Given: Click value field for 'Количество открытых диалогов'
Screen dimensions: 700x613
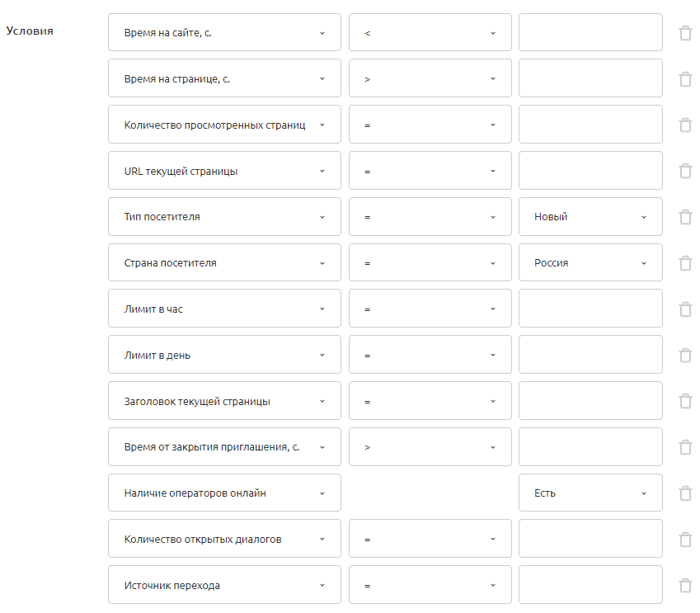Looking at the screenshot, I should coord(590,540).
